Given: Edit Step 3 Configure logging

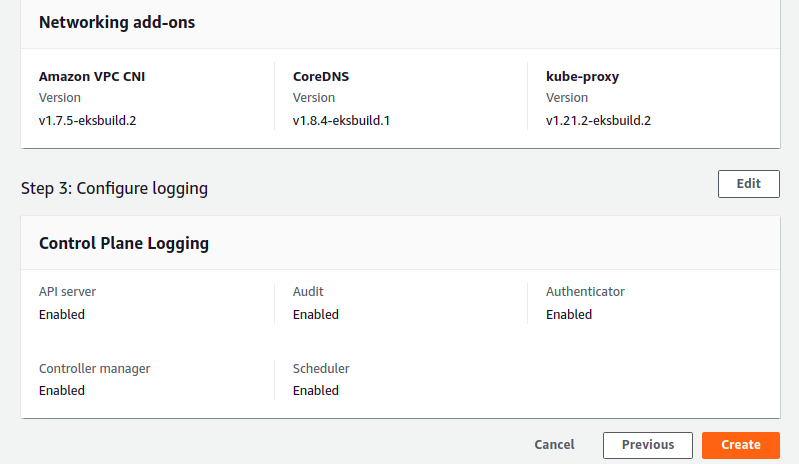Looking at the screenshot, I should 749,184.
